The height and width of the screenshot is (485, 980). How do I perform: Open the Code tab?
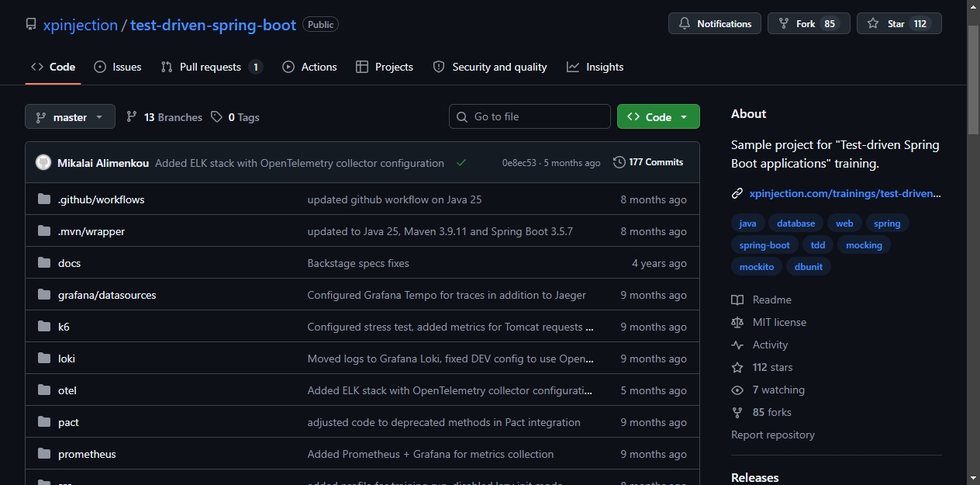click(x=53, y=68)
